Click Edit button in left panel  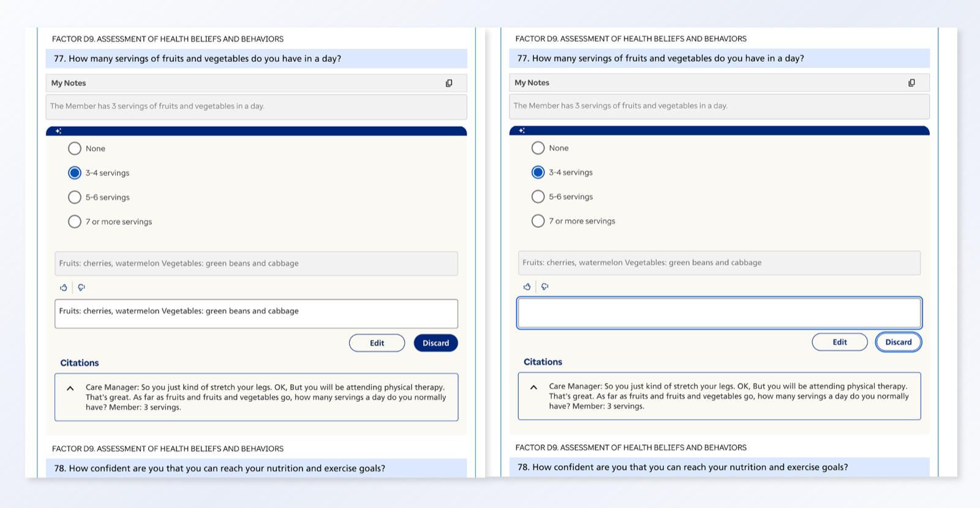(377, 343)
